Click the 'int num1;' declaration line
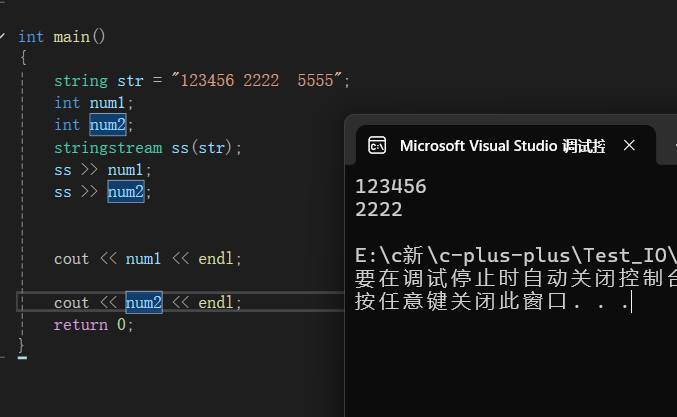Screen dimensions: 677x417 click(94, 103)
